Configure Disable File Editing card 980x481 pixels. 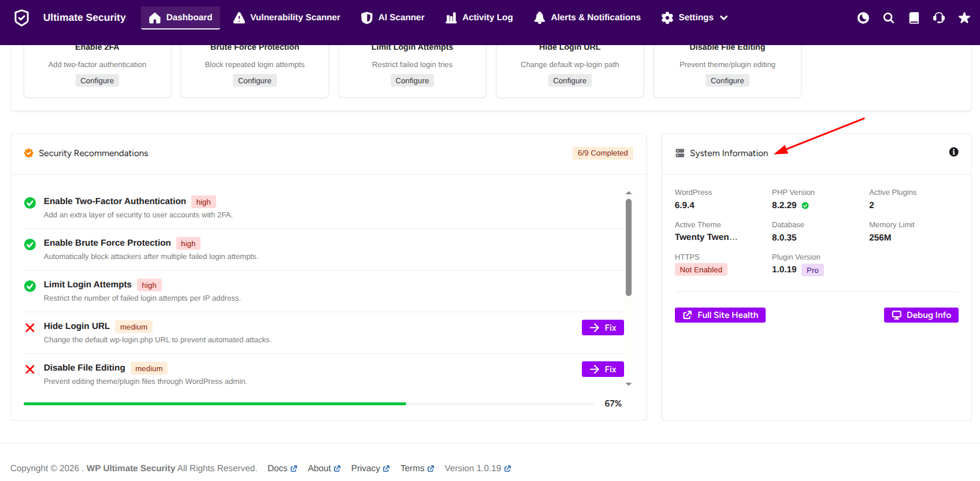pos(727,81)
